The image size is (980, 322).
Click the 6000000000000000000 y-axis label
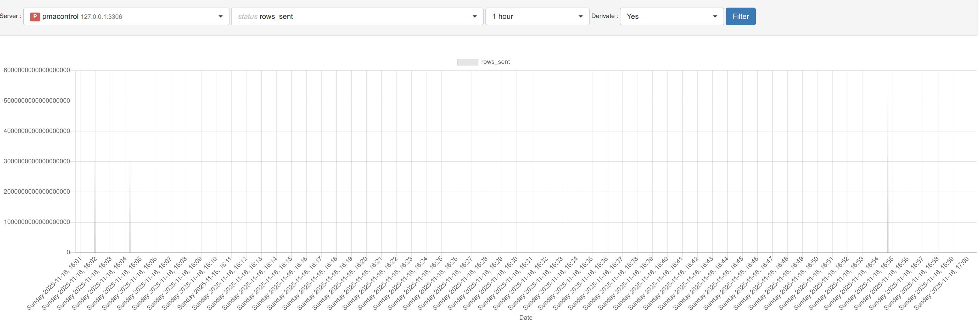tap(37, 70)
